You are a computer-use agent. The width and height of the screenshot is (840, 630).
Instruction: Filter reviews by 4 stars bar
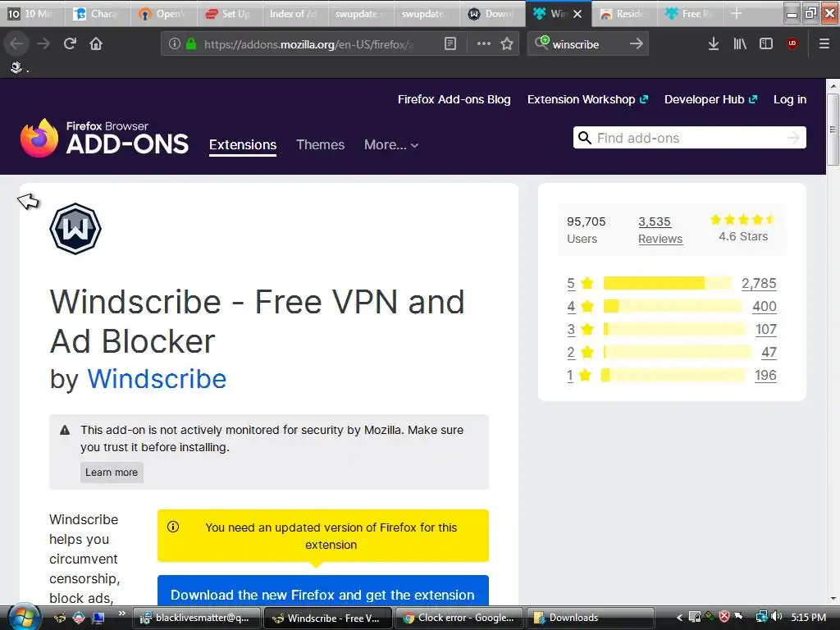click(x=673, y=306)
